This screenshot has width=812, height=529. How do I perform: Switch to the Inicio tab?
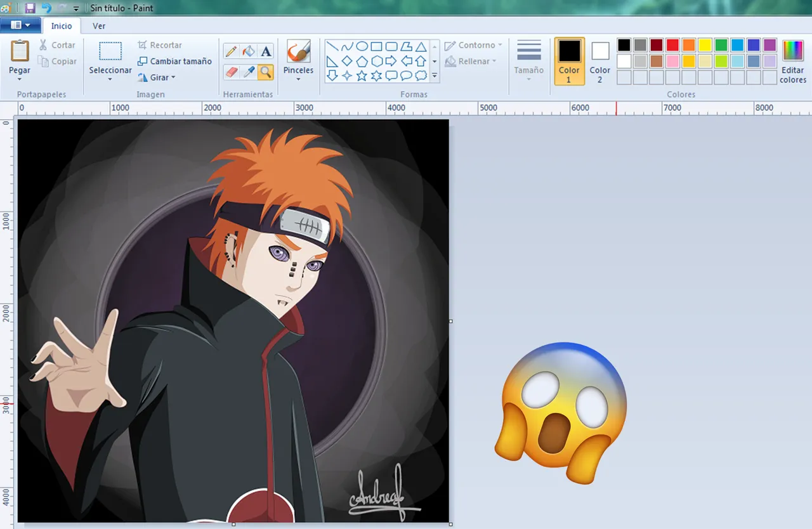62,26
